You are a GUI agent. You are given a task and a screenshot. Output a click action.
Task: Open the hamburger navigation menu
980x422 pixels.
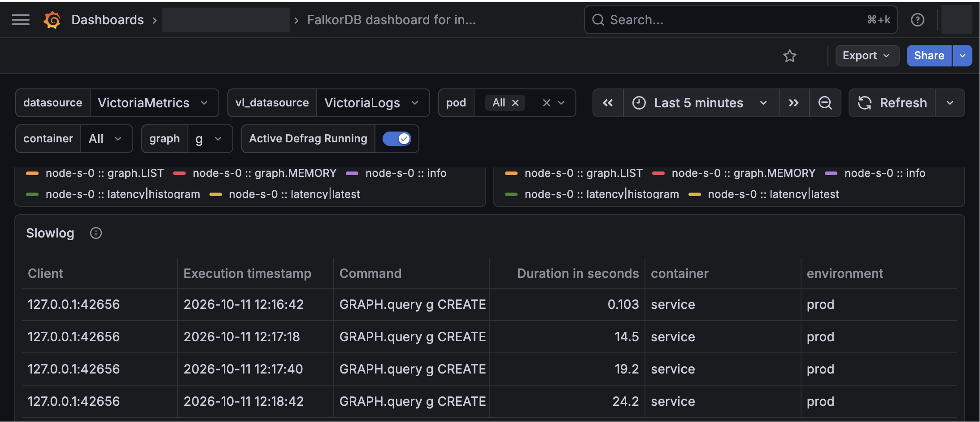(20, 20)
